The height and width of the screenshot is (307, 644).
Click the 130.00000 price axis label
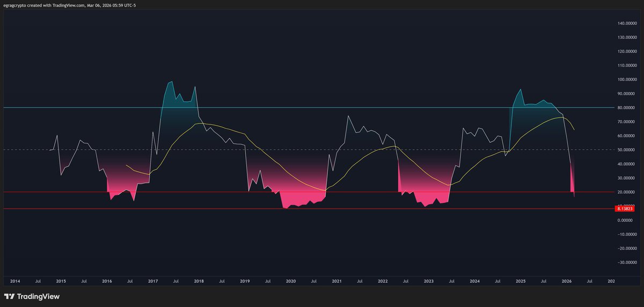(626, 37)
